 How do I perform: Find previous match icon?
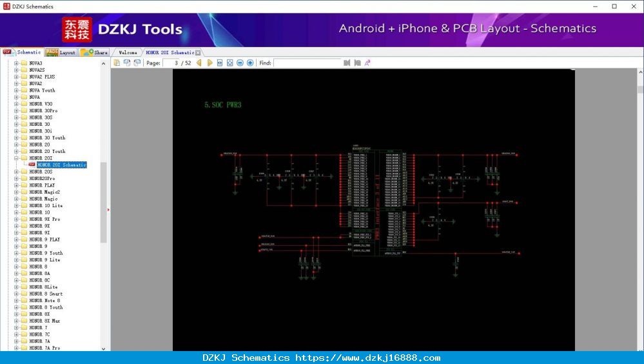(x=347, y=63)
